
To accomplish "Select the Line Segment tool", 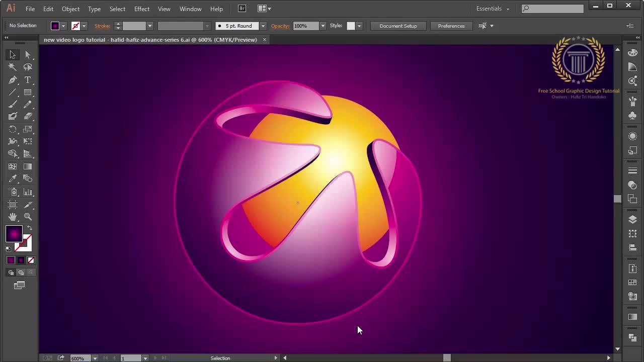I will [13, 93].
